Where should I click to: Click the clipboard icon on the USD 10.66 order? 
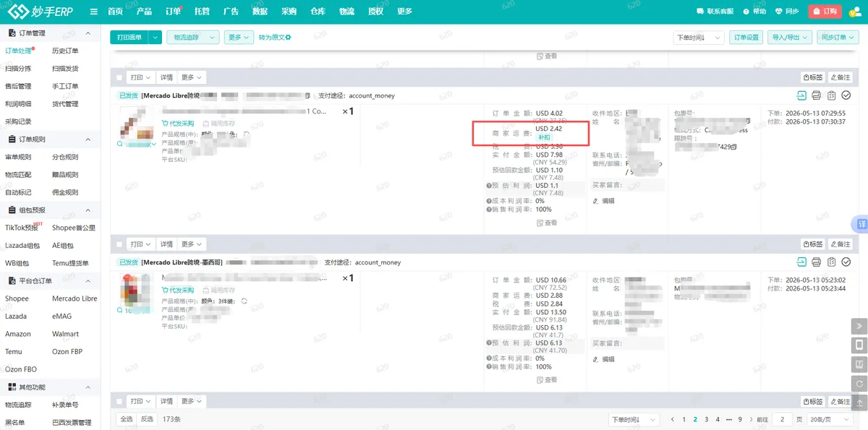[x=832, y=262]
